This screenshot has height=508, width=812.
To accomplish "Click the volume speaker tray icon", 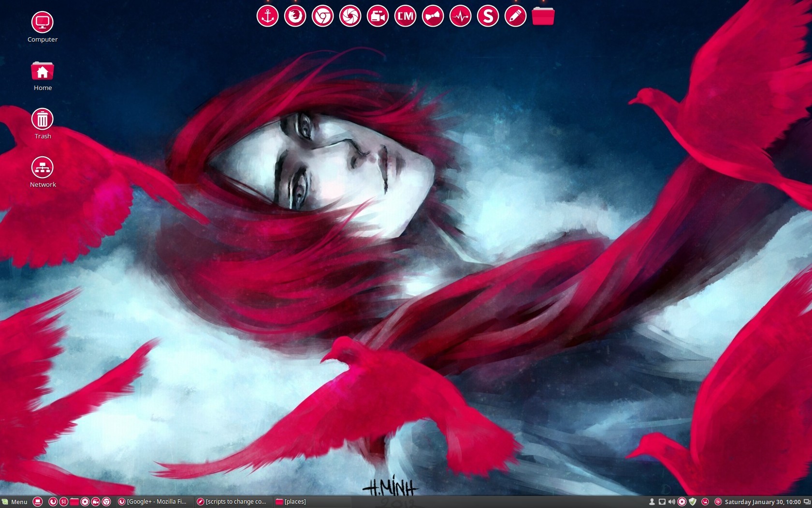I will pos(671,502).
